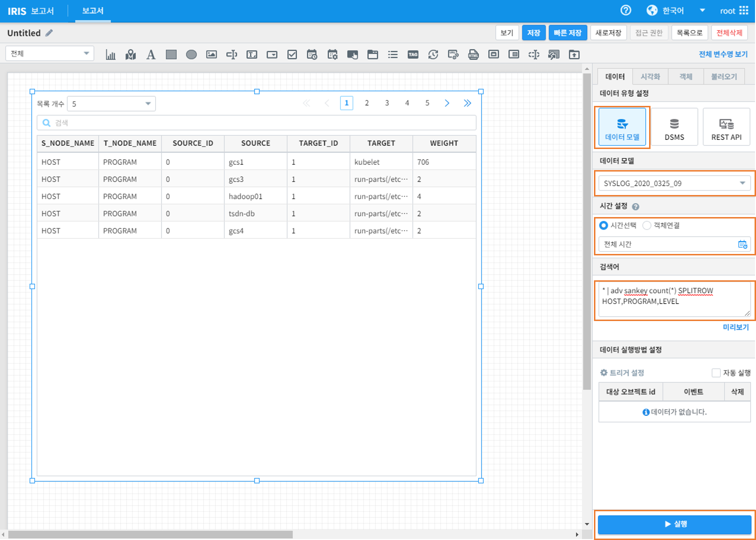Show time setting help tooltip
The width and height of the screenshot is (756, 540).
[x=636, y=207]
